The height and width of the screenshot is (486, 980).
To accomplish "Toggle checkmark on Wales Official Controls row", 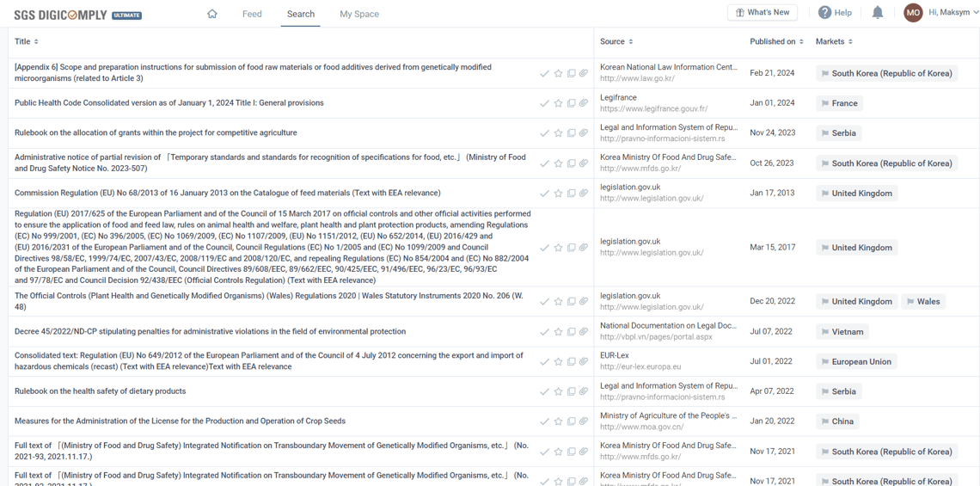I will click(545, 301).
